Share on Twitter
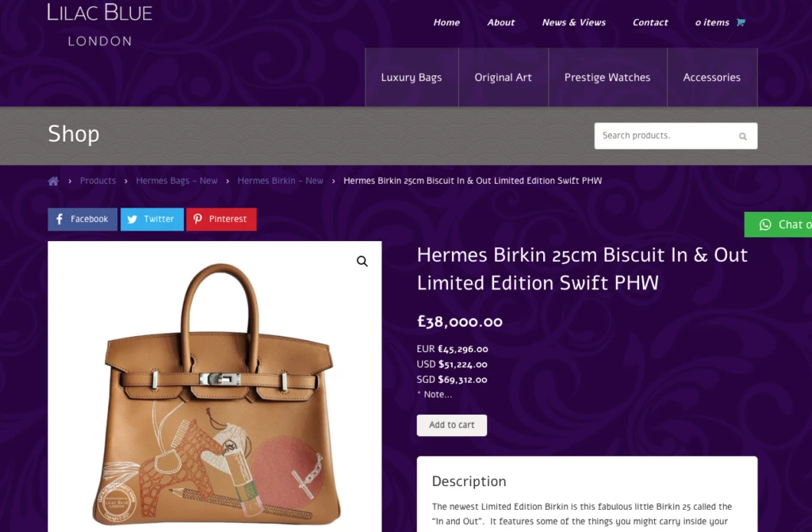Viewport: 812px width, 532px height. click(151, 219)
